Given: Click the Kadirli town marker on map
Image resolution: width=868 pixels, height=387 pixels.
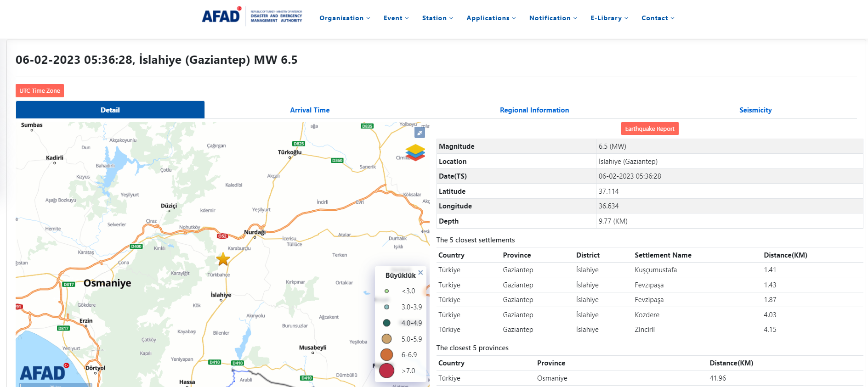Looking at the screenshot, I should [55, 163].
